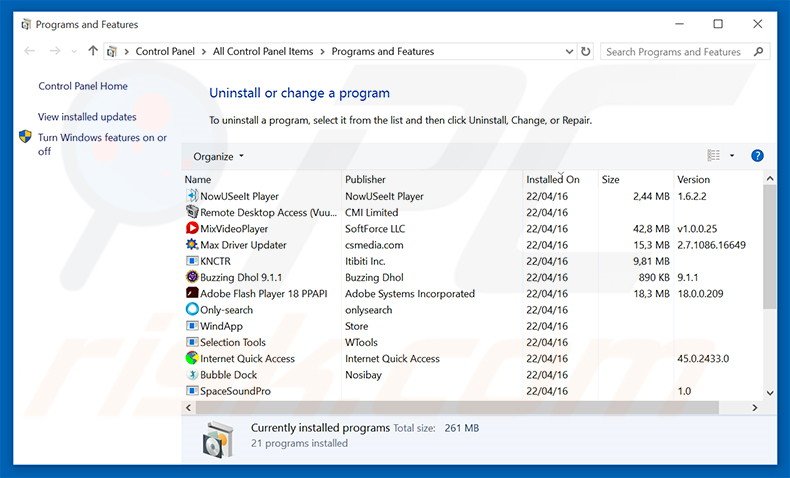Image resolution: width=790 pixels, height=478 pixels.
Task: Click the MixVideoPlayer red play icon
Action: (x=192, y=228)
